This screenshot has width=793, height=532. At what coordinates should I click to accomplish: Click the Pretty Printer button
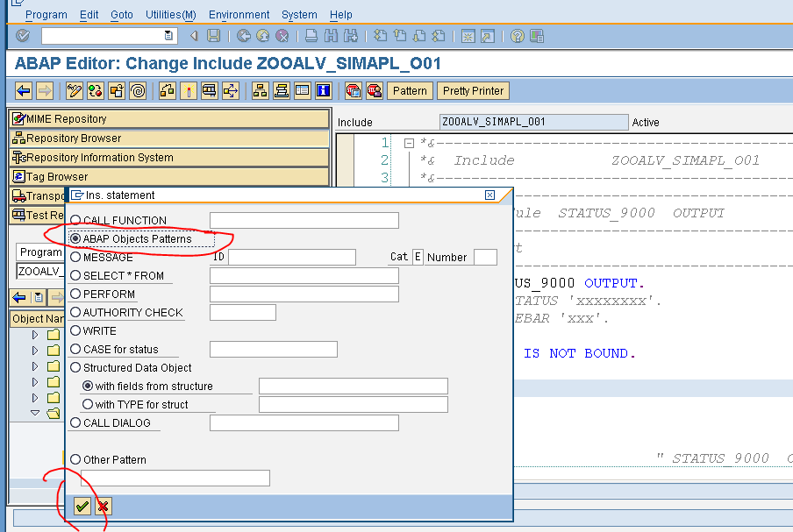pyautogui.click(x=473, y=90)
